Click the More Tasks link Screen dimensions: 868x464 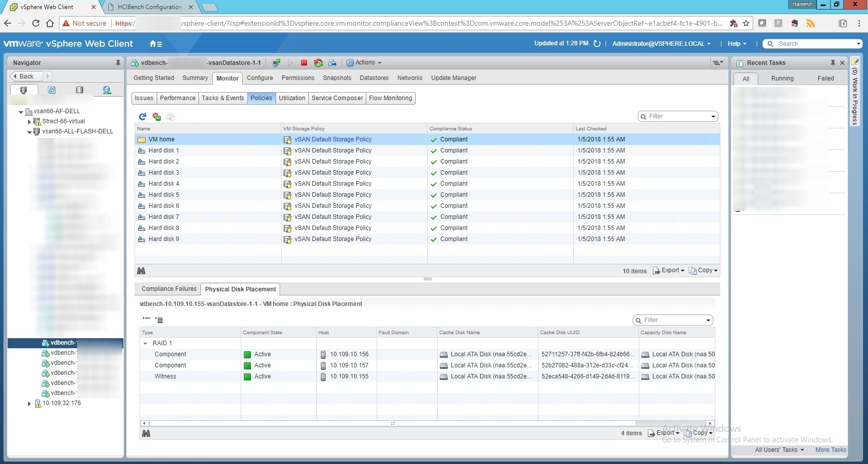[x=830, y=450]
